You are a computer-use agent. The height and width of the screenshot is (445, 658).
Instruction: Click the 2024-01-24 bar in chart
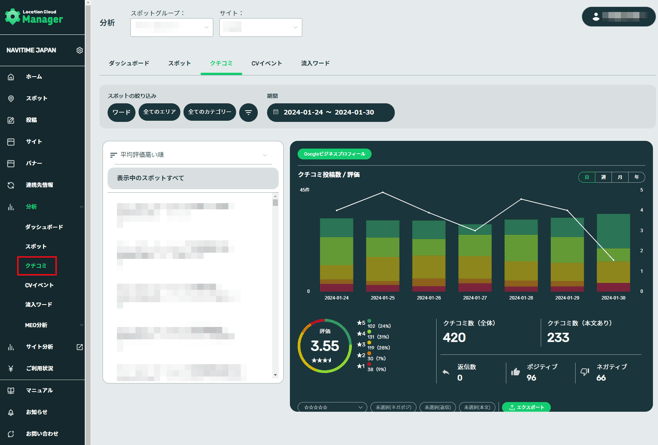coord(337,255)
